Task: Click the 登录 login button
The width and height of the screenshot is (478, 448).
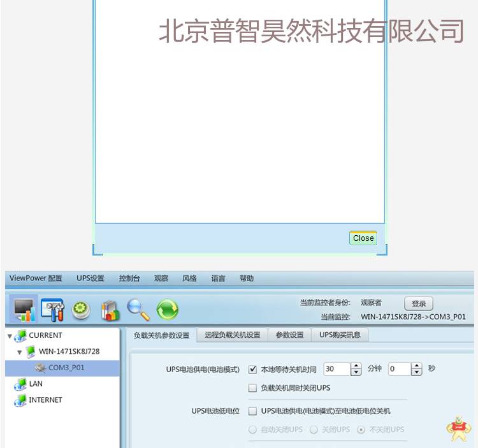Action: click(419, 303)
